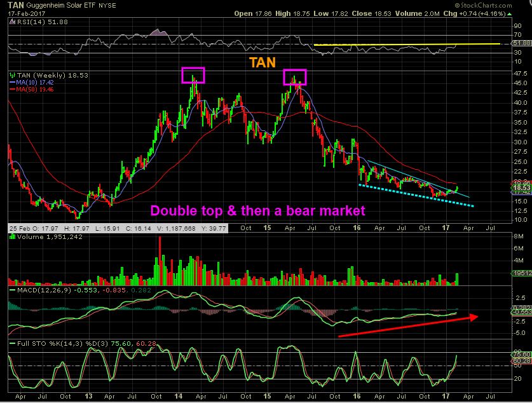The height and width of the screenshot is (403, 532).
Task: Click the 70 level on RSI axis
Action: (x=518, y=35)
